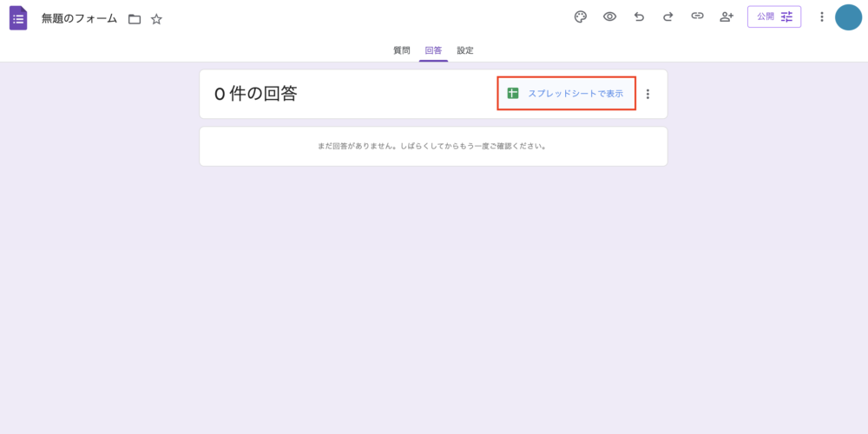
Task: Undo the last action
Action: tap(639, 16)
